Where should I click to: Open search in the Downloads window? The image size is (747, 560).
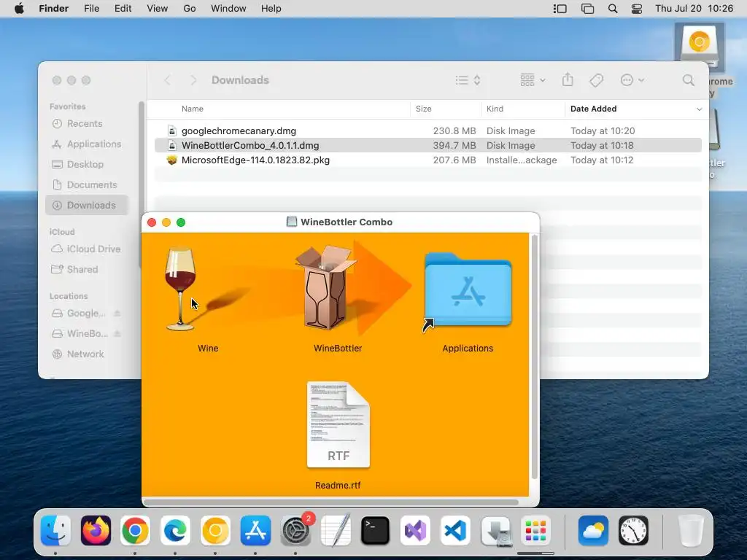[689, 80]
